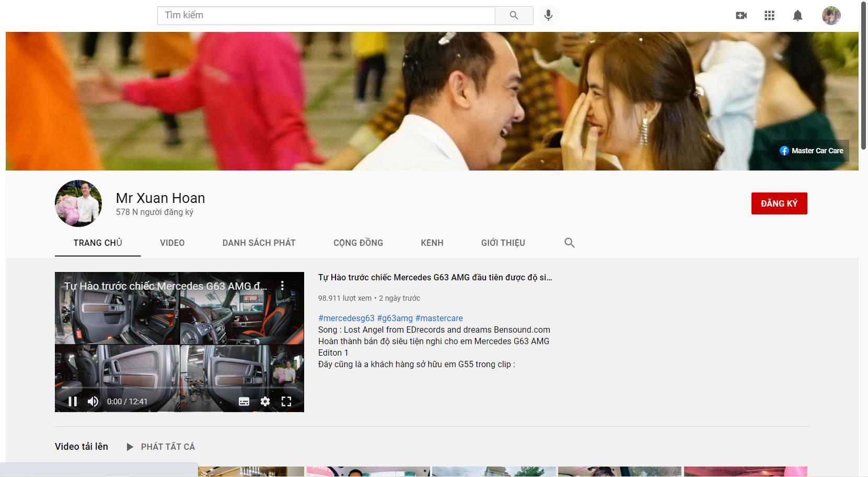Open the account avatar menu

(x=831, y=16)
